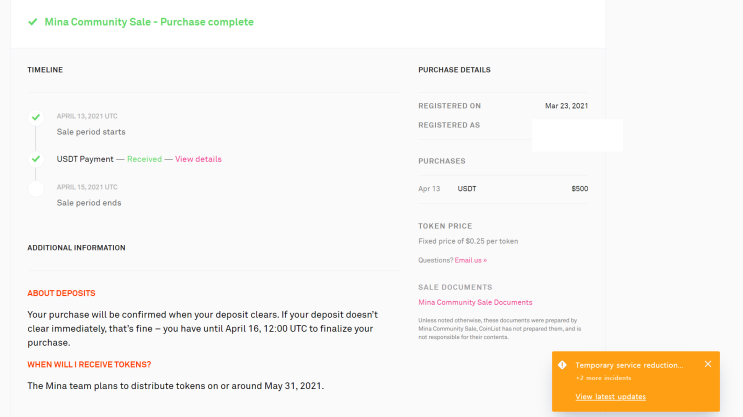Click the WHEN WILL I RECEIVE TOKENS? heading
This screenshot has width=743, height=417.
tap(89, 364)
